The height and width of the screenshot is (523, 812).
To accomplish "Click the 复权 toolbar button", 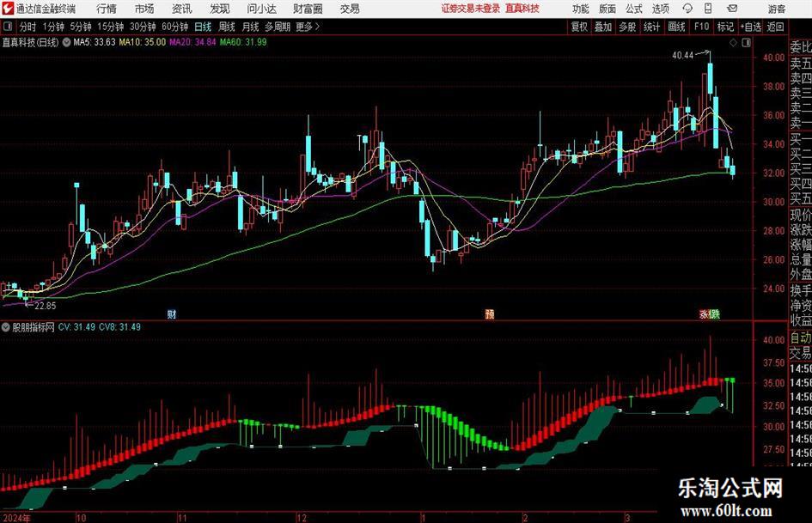I will point(579,27).
